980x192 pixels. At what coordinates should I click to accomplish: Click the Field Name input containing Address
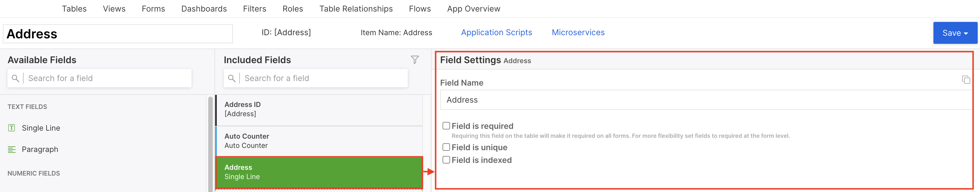pyautogui.click(x=706, y=100)
